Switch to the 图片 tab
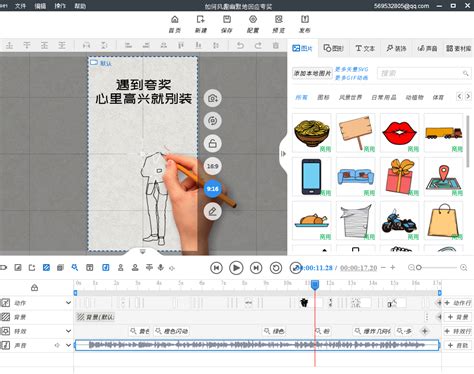474x374 pixels. [x=302, y=48]
